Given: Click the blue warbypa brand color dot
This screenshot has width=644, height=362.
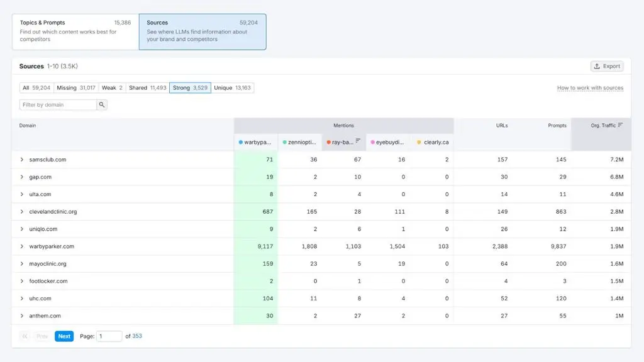Looking at the screenshot, I should (241, 143).
